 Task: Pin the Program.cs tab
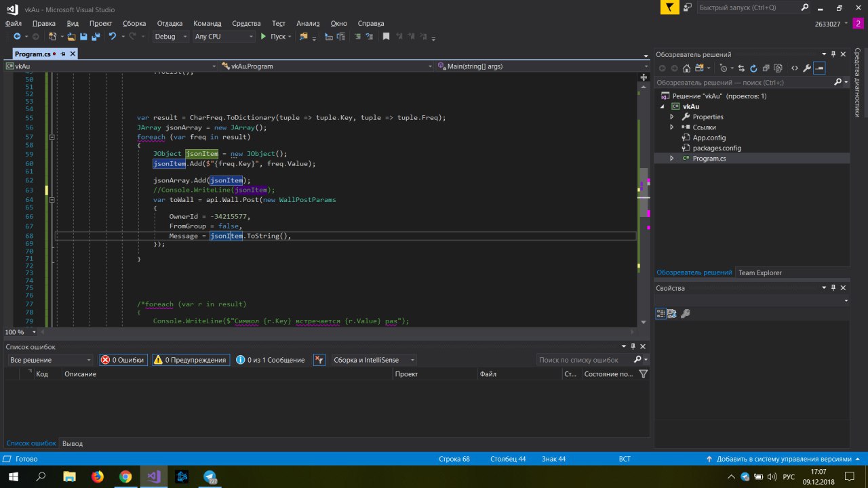(x=62, y=54)
